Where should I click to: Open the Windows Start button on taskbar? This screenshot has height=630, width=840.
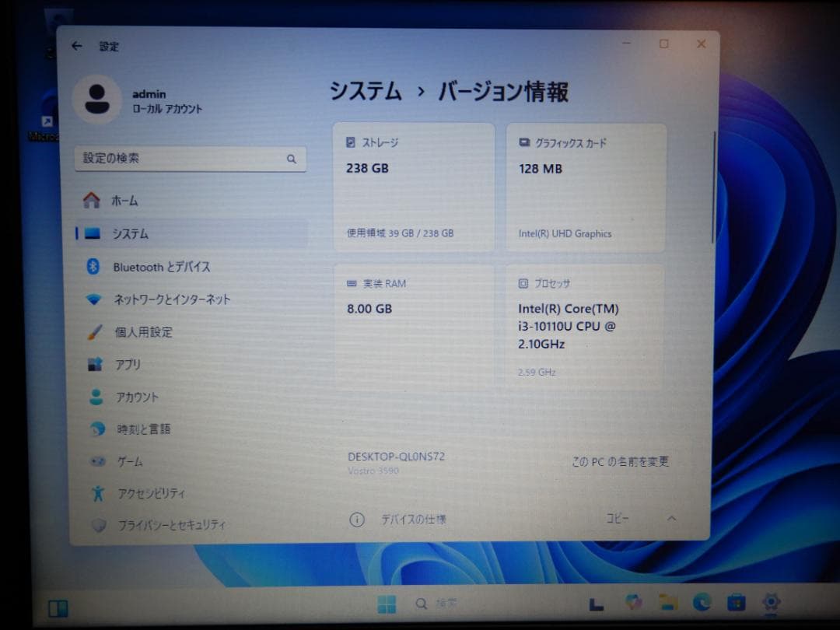(x=387, y=604)
